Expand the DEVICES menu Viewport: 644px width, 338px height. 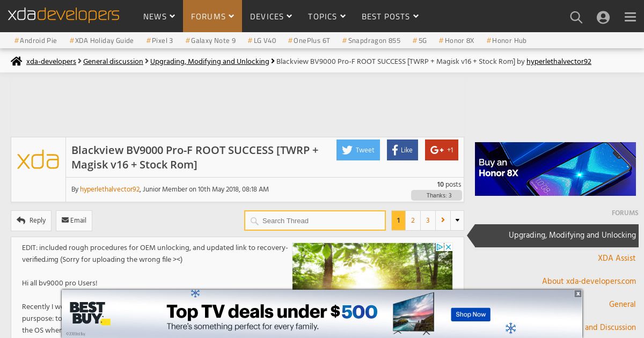tap(271, 17)
